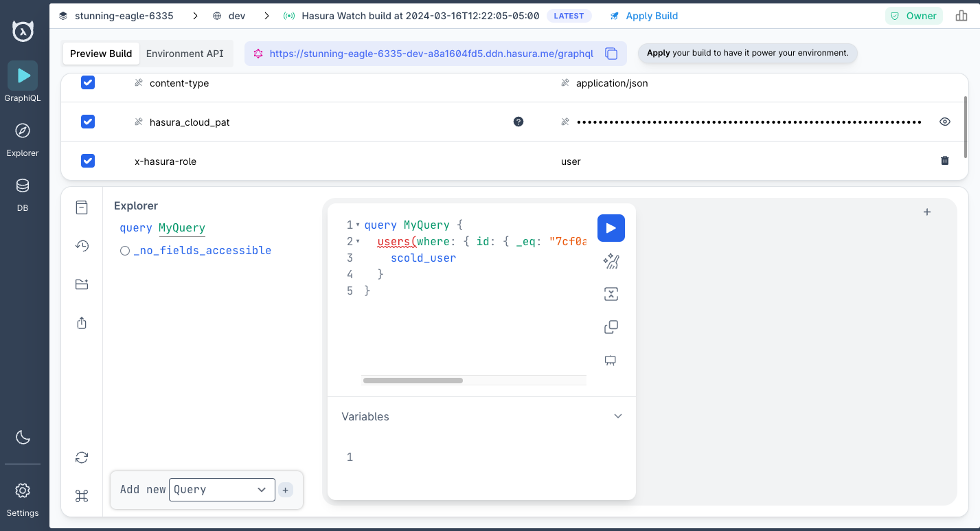Viewport: 980px width, 531px height.
Task: Show query history icon
Action: (x=82, y=246)
